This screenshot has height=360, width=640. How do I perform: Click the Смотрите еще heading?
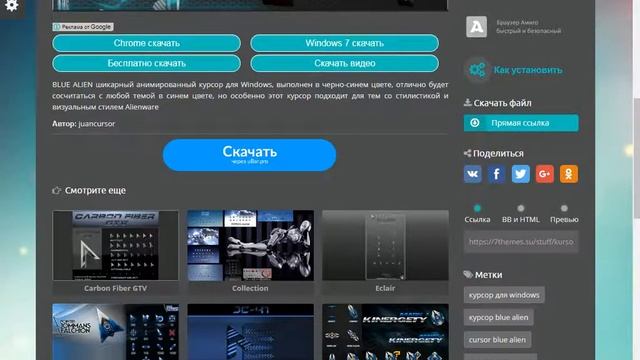[95, 191]
